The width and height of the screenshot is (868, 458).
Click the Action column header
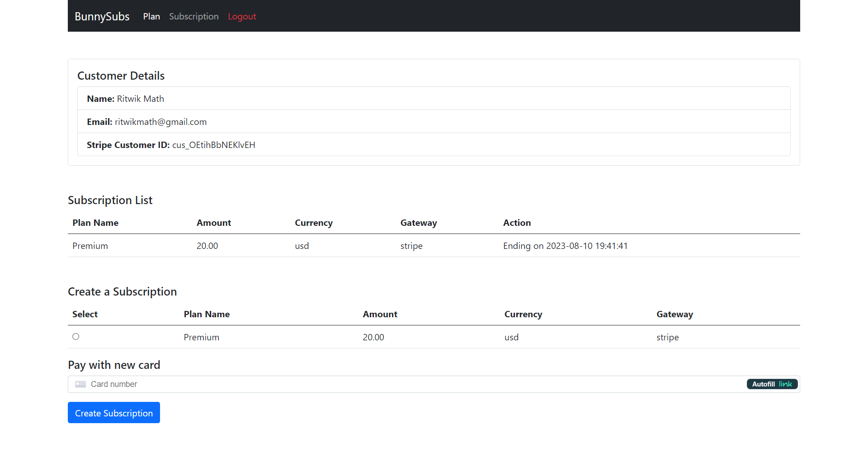(x=517, y=223)
